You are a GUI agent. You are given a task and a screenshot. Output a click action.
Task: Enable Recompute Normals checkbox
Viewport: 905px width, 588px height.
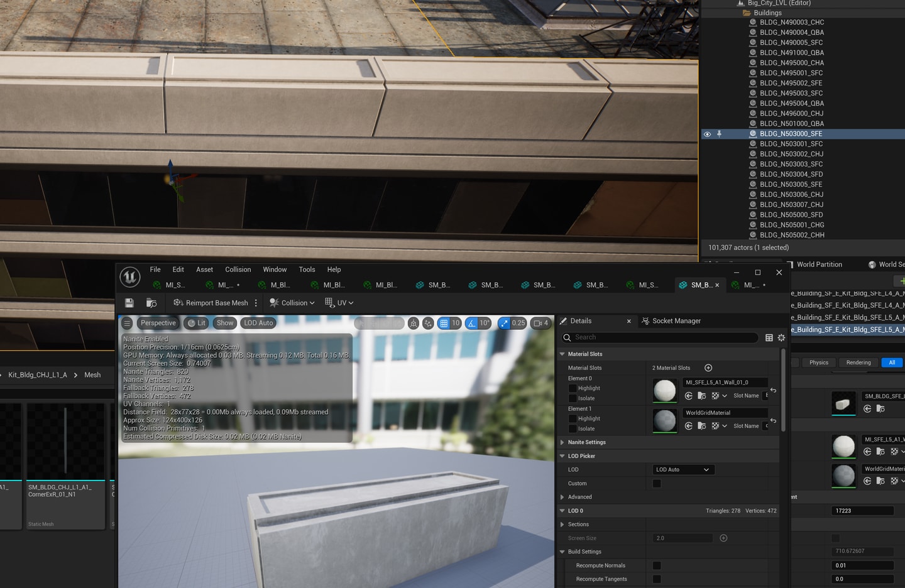coord(657,565)
